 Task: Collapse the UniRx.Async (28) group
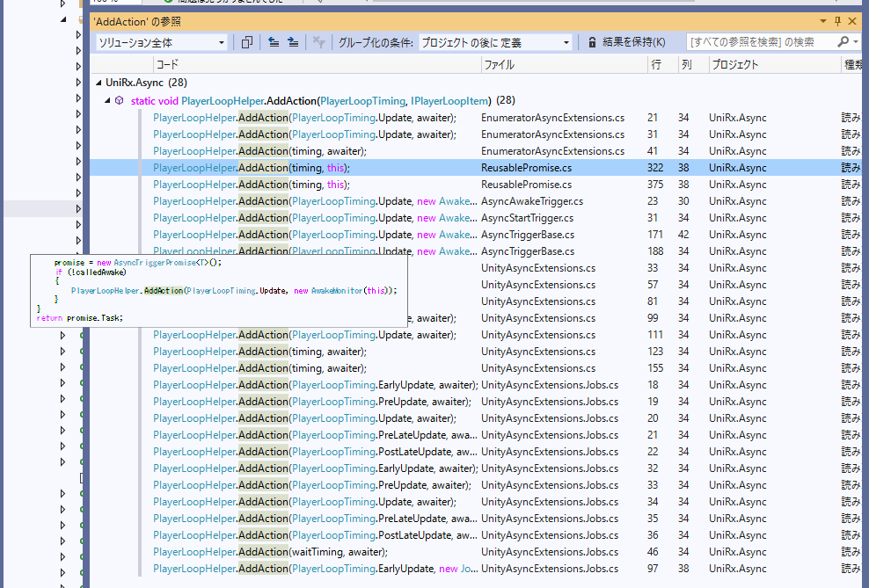(x=99, y=83)
